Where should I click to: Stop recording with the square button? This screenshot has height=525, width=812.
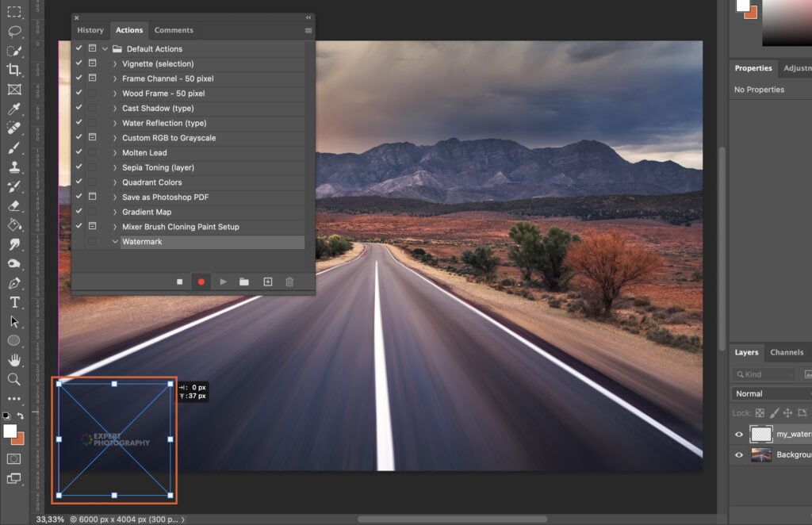point(179,282)
